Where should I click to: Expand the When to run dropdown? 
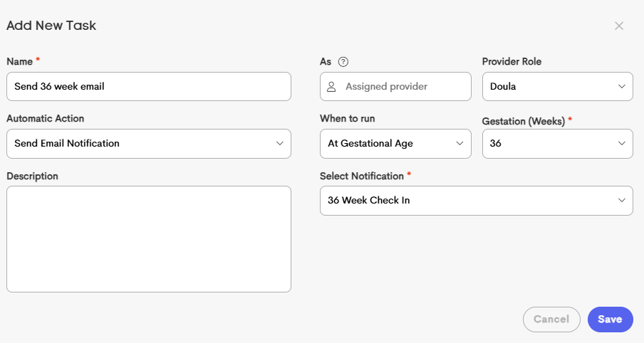[x=395, y=144]
